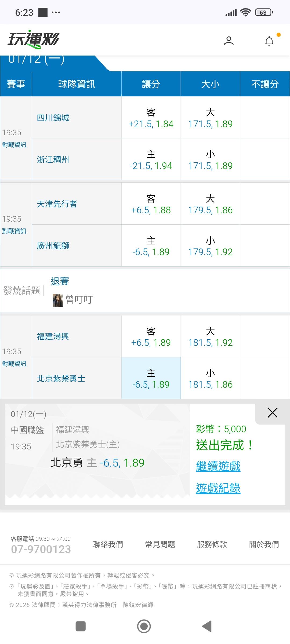
Task: Open 曾叮叮's avatar thumbnail
Action: (58, 300)
